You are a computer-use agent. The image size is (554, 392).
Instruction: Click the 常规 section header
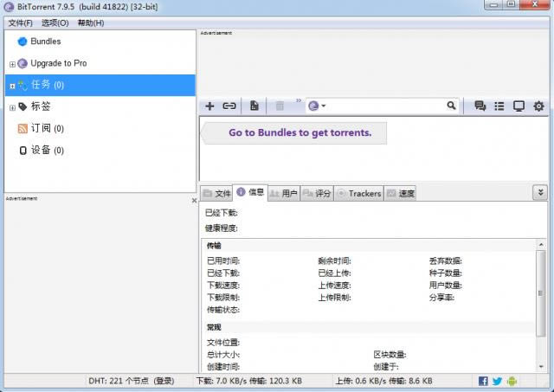[x=214, y=327]
